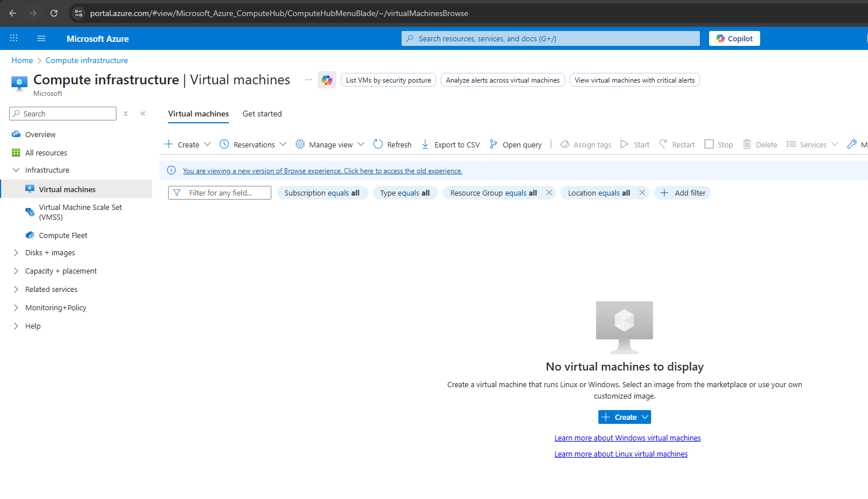The image size is (868, 499).
Task: Click the Start toolbar button
Action: 635,145
